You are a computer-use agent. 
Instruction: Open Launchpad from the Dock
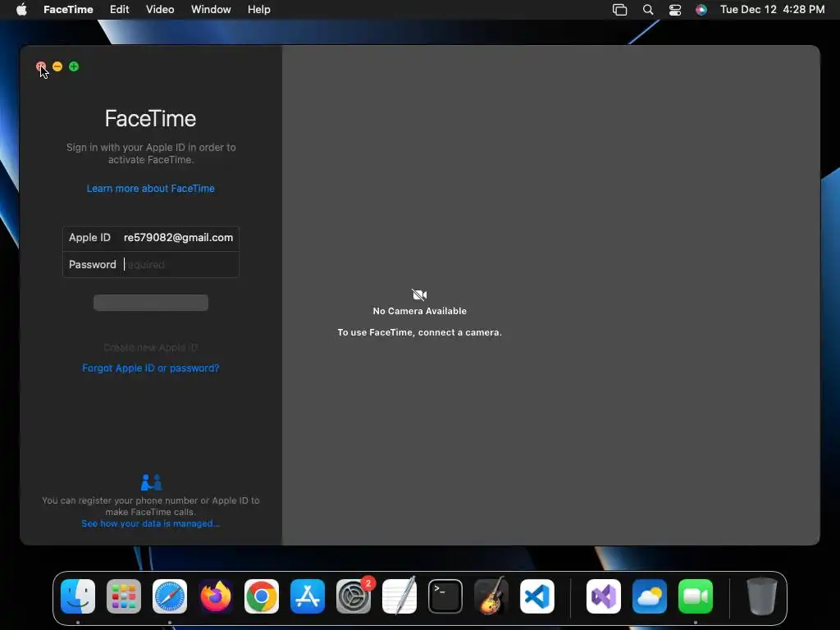(x=124, y=596)
